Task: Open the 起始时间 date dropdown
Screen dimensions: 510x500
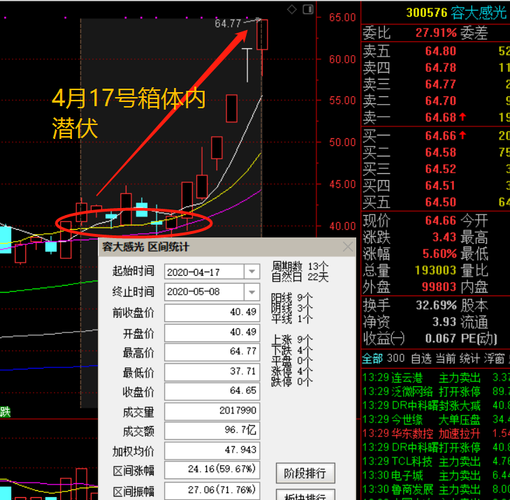Action: 252,272
